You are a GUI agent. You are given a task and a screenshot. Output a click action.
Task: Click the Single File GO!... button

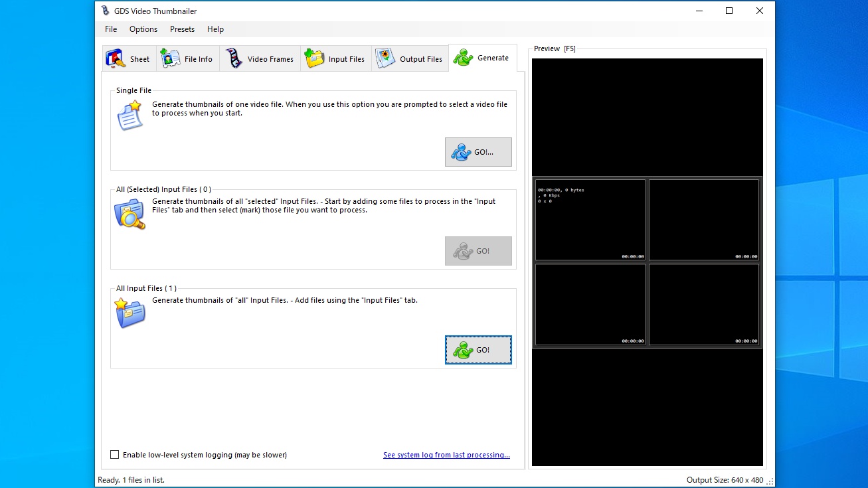(x=478, y=152)
